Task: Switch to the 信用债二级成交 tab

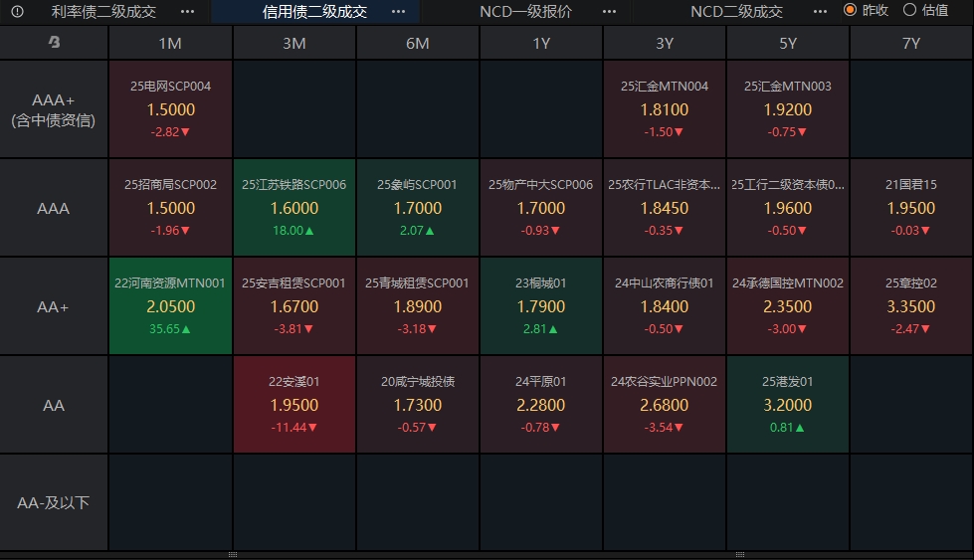Action: click(x=314, y=11)
